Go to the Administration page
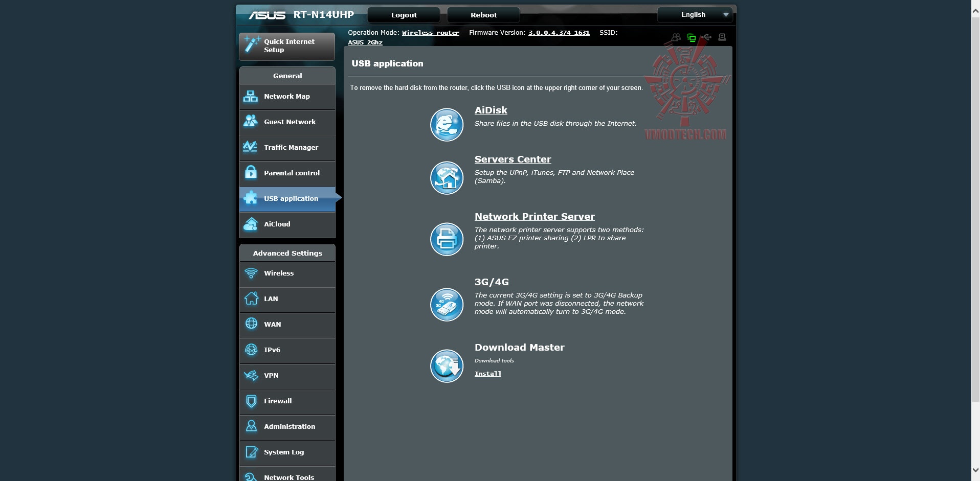Image resolution: width=980 pixels, height=481 pixels. point(287,427)
